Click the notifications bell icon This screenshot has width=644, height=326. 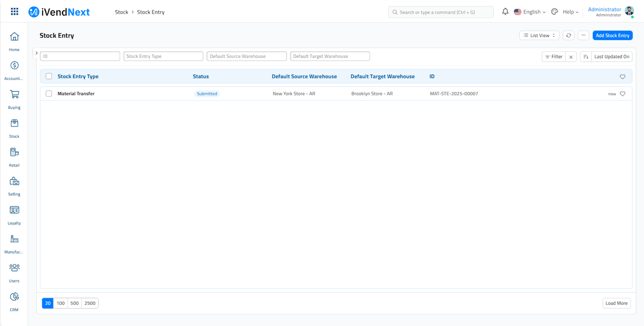(505, 12)
